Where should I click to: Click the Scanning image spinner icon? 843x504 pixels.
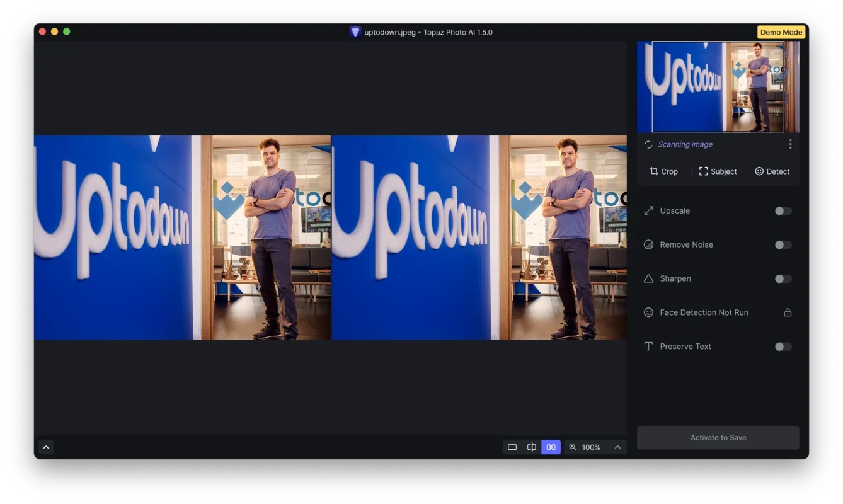[648, 144]
